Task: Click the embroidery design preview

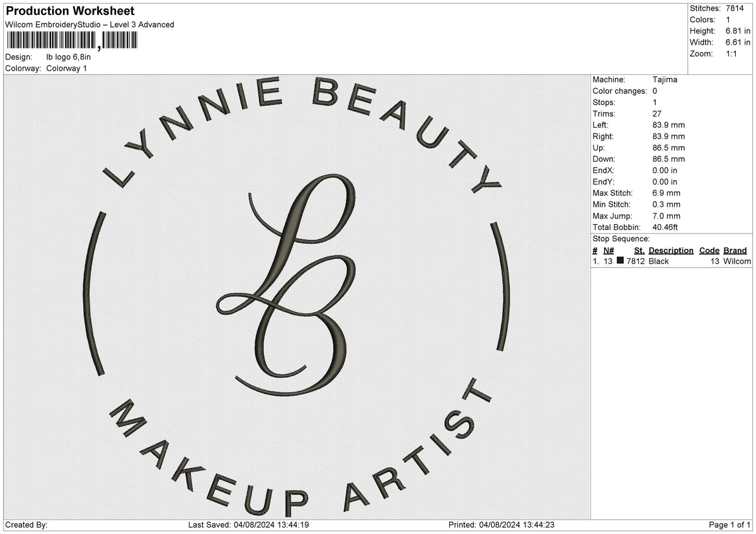Action: [297, 297]
